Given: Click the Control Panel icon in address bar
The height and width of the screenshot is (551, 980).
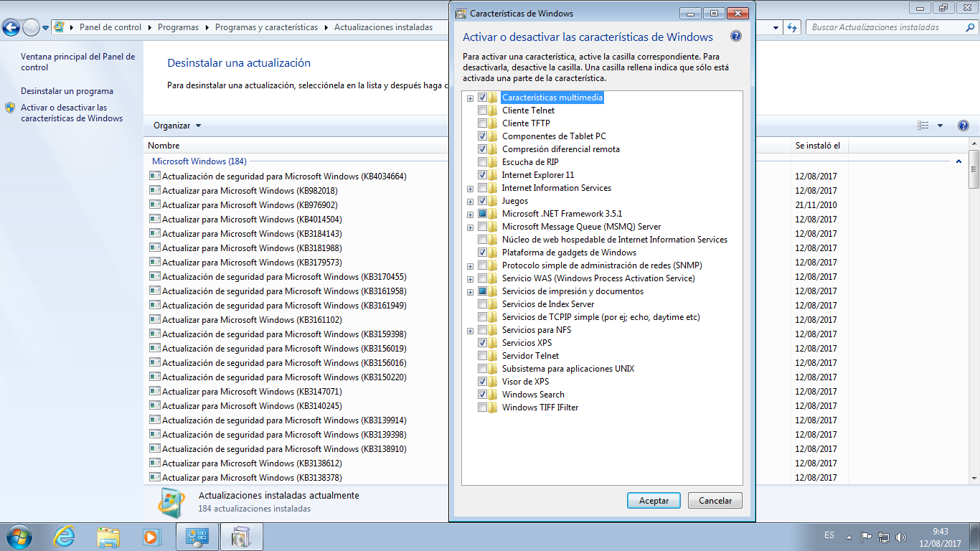Looking at the screenshot, I should click(x=59, y=27).
